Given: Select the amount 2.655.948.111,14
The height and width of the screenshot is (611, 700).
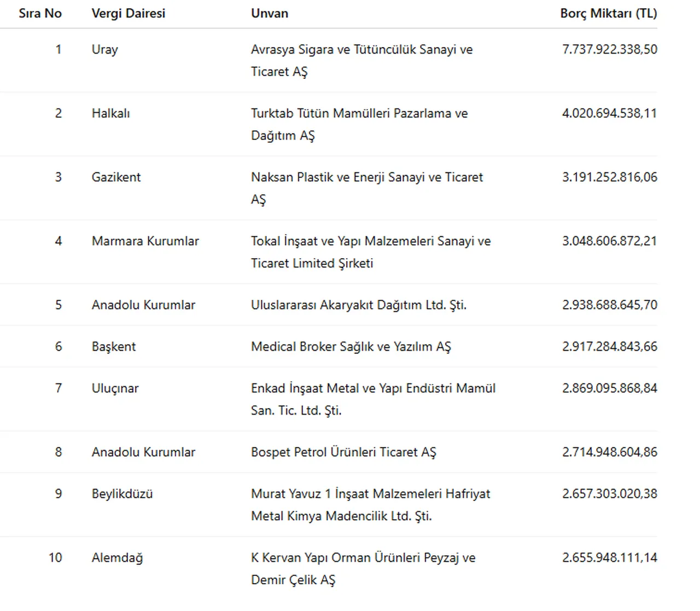Looking at the screenshot, I should pos(609,558).
